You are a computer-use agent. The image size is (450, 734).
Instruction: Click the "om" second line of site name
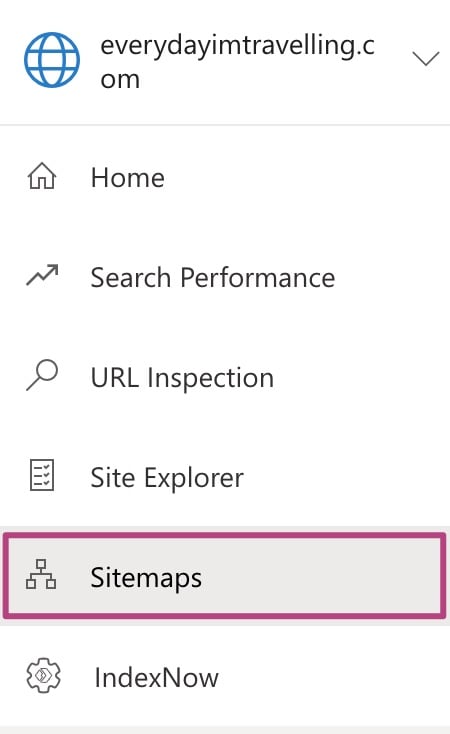120,80
